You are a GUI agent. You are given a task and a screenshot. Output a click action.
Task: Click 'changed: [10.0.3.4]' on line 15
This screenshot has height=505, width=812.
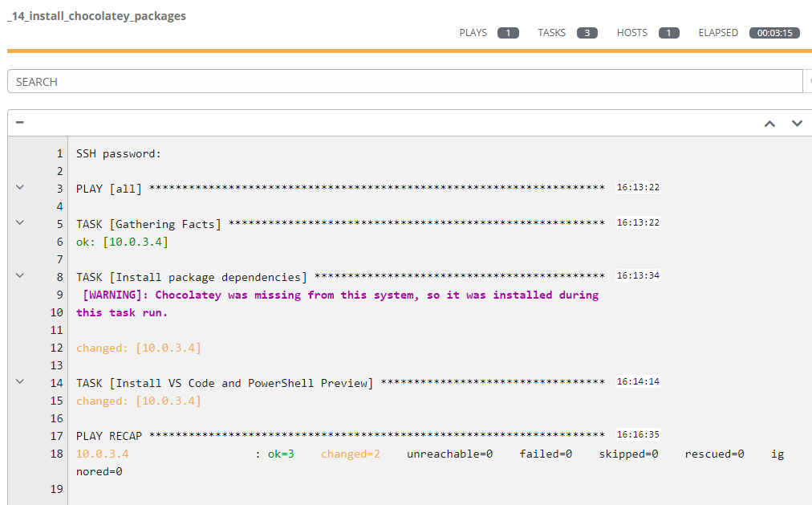138,401
